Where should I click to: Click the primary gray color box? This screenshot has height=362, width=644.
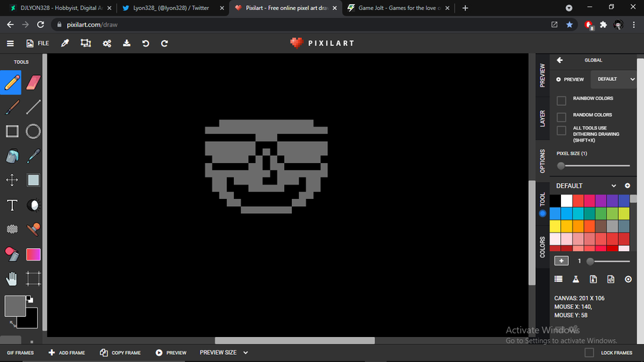click(15, 306)
